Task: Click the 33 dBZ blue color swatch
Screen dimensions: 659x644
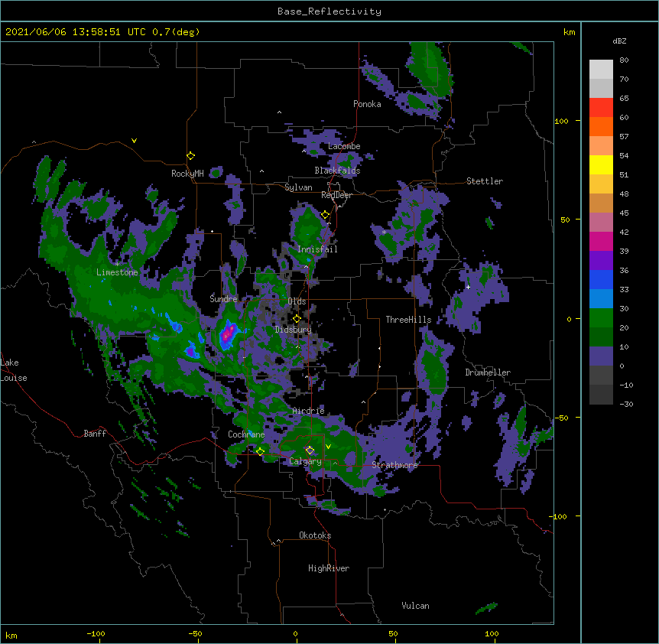Action: [x=601, y=279]
